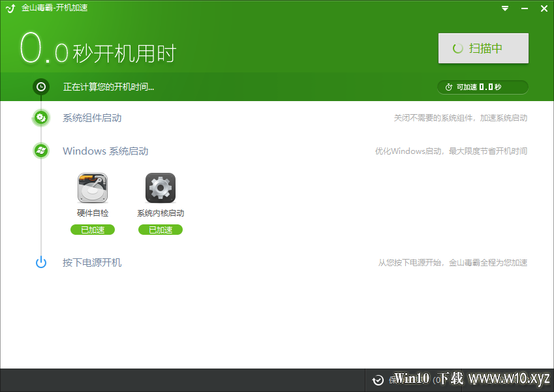Click the checkmark refresh icon in bottom bar
The height and width of the screenshot is (392, 554).
tap(378, 380)
